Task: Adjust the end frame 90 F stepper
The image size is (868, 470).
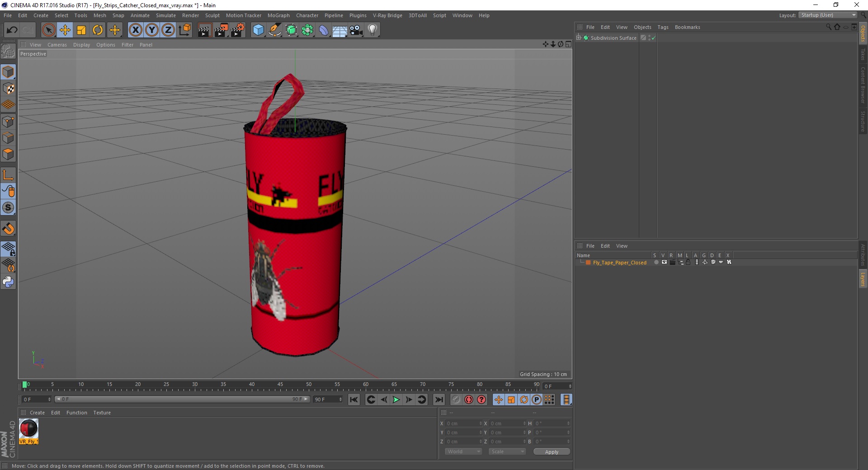Action: [340, 399]
